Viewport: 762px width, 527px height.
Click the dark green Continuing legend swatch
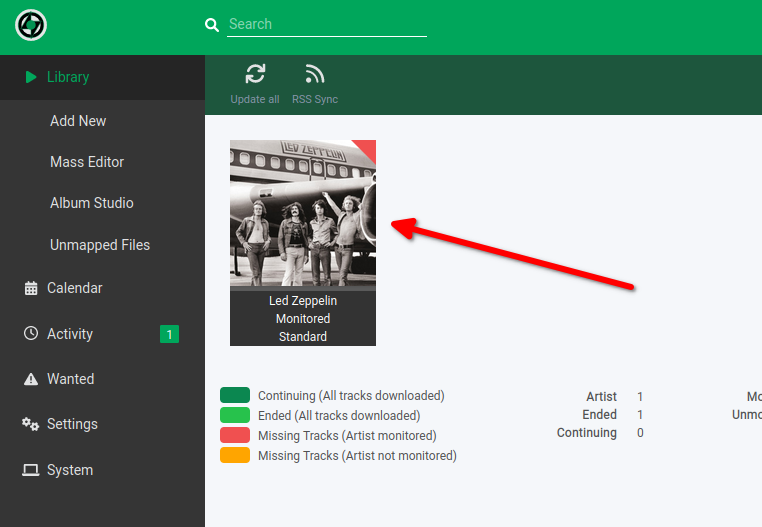click(x=235, y=395)
